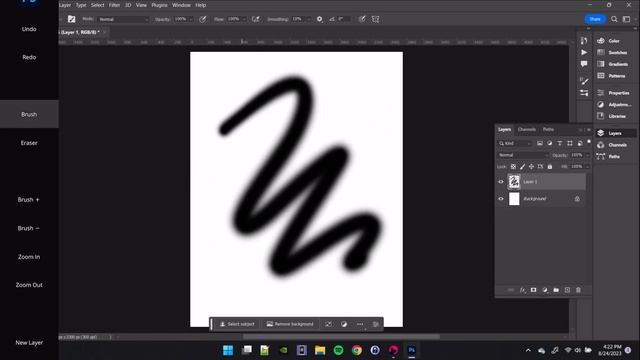The width and height of the screenshot is (640, 360).
Task: Lock transparent pixels
Action: tap(513, 167)
